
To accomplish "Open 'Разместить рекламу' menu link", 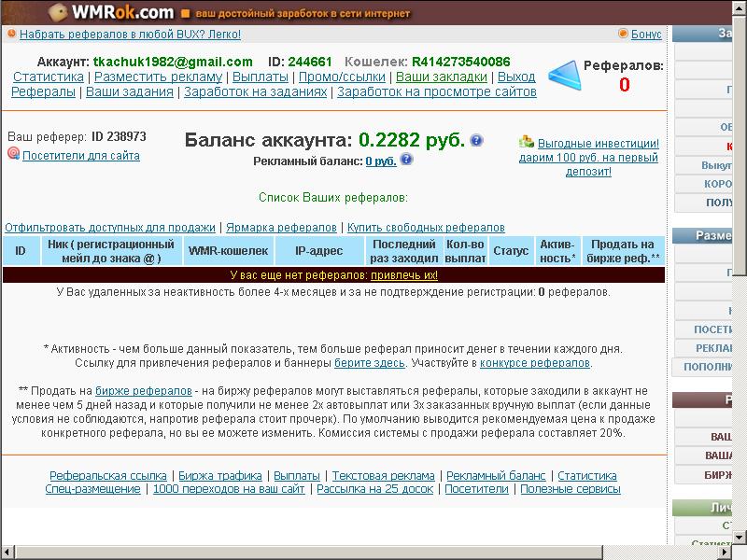I will (x=158, y=77).
